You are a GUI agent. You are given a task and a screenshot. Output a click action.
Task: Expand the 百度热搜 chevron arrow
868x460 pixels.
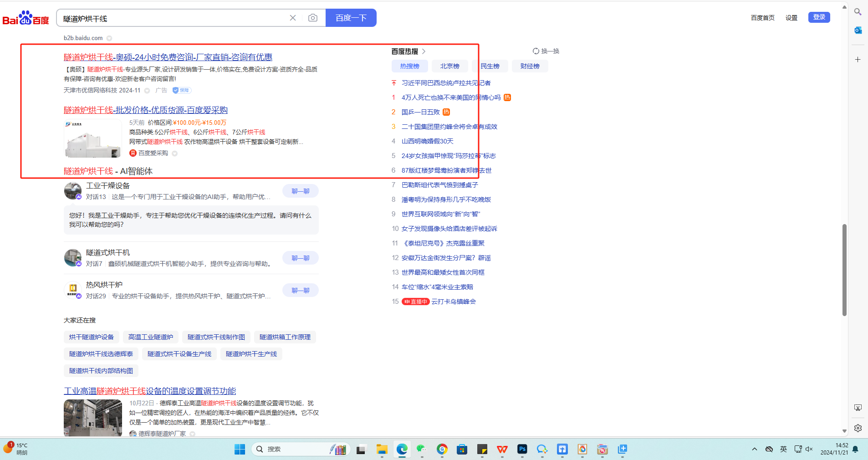pyautogui.click(x=424, y=51)
